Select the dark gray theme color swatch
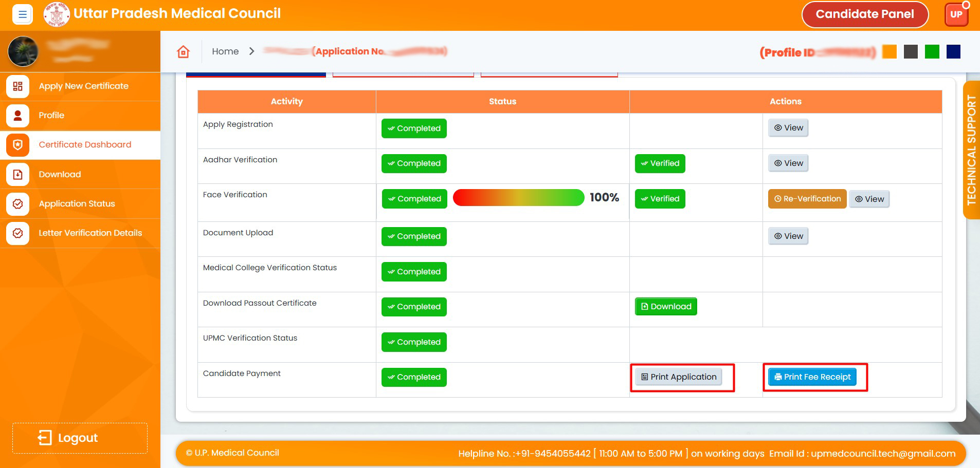The height and width of the screenshot is (468, 980). (911, 52)
